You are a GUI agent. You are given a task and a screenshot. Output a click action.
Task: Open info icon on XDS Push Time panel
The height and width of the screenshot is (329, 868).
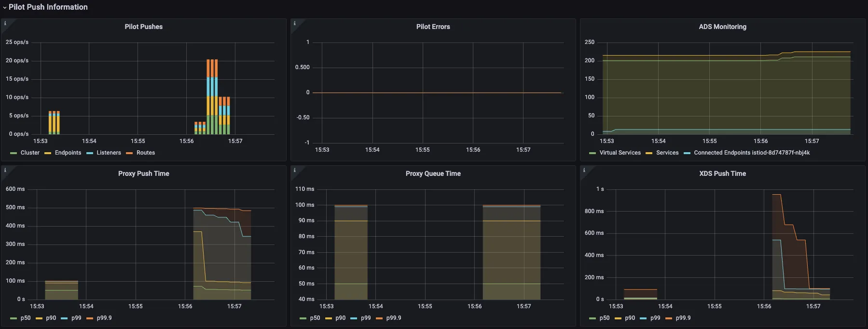[x=584, y=170]
